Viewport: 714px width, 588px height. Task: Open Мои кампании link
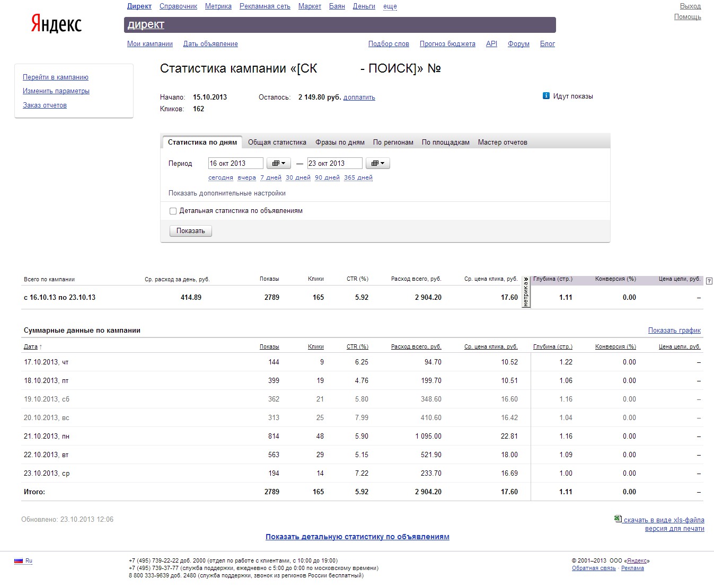pyautogui.click(x=150, y=44)
